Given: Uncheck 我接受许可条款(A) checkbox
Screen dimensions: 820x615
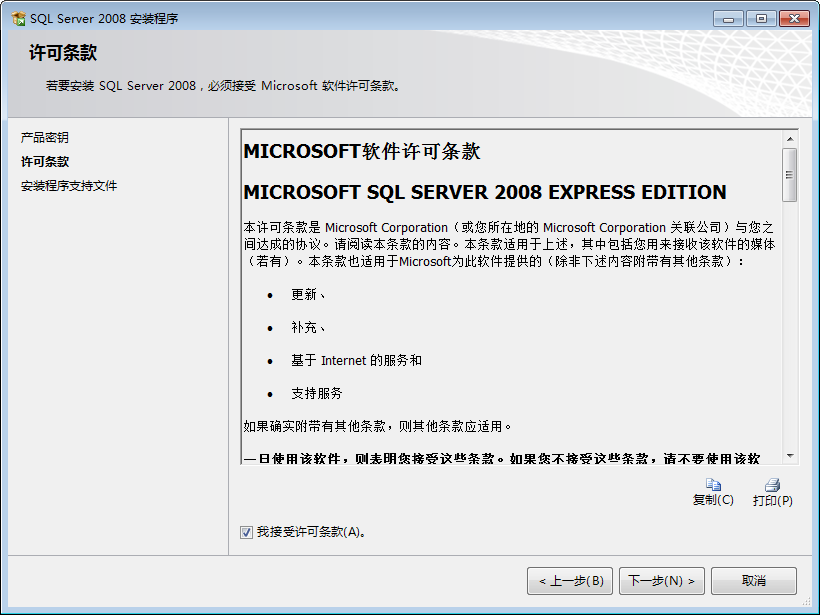Looking at the screenshot, I should (246, 532).
